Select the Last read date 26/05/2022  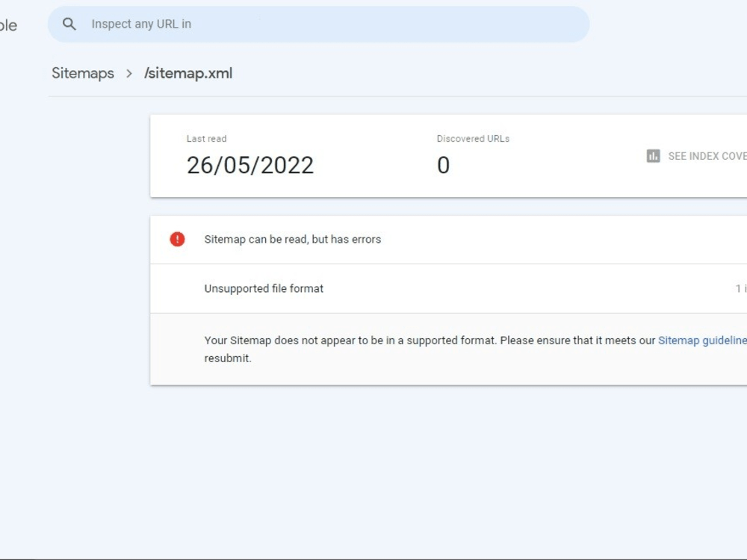(250, 165)
